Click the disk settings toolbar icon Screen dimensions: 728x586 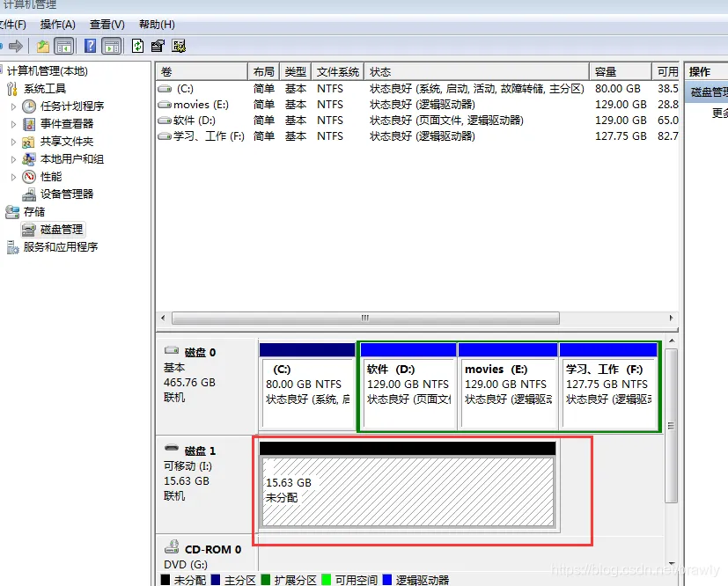[179, 46]
